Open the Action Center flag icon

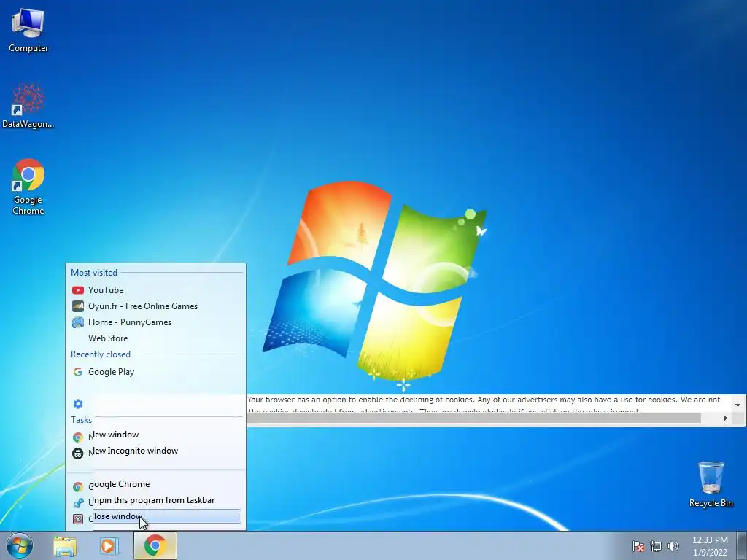[x=638, y=546]
